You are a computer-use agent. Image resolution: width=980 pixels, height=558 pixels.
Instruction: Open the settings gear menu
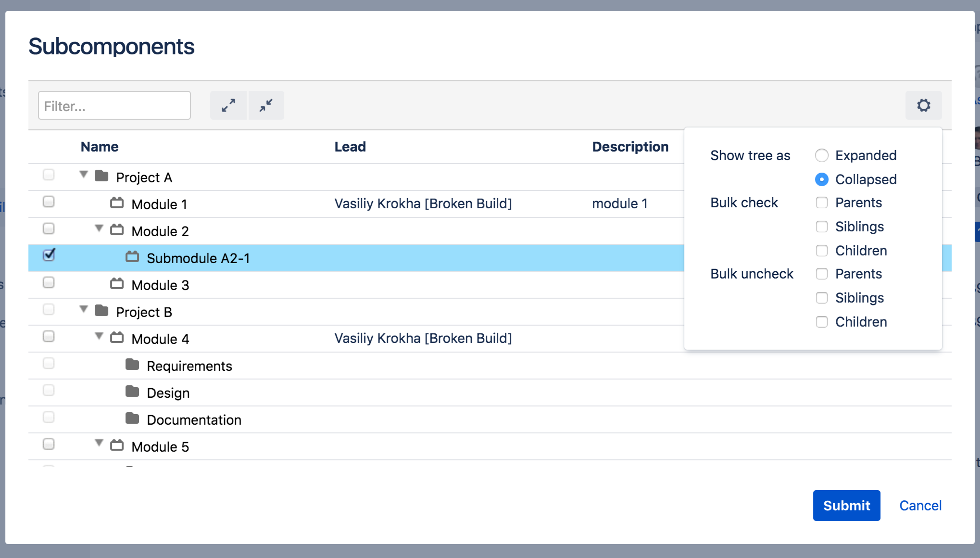923,105
